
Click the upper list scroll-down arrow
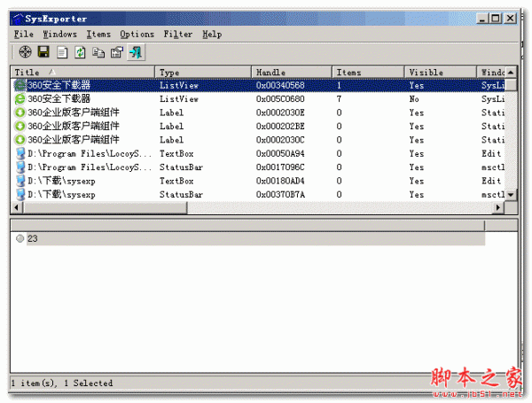[511, 195]
